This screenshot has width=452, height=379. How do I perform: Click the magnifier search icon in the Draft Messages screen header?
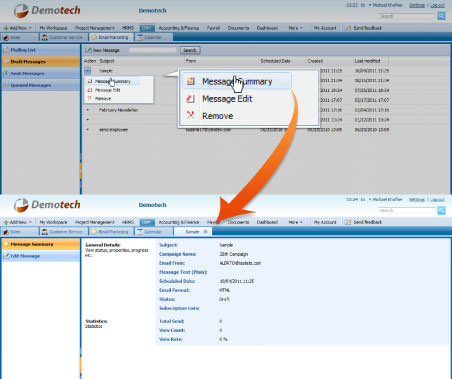click(x=441, y=16)
